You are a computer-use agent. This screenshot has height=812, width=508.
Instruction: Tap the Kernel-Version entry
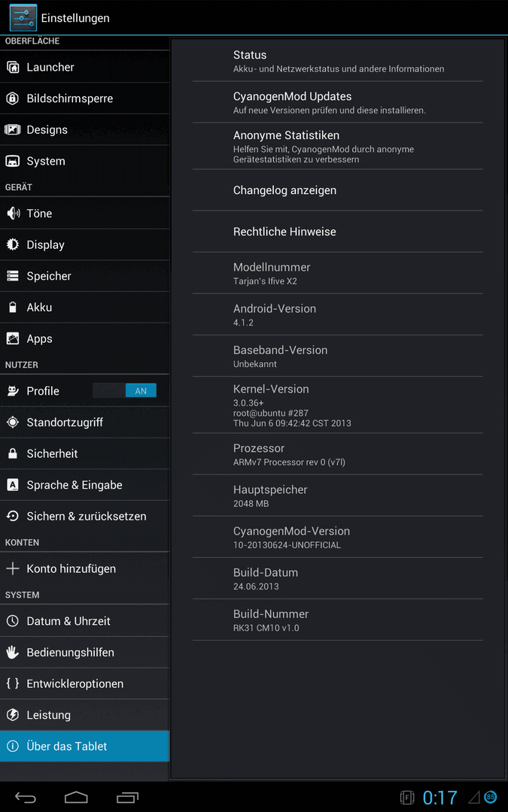[x=337, y=405]
